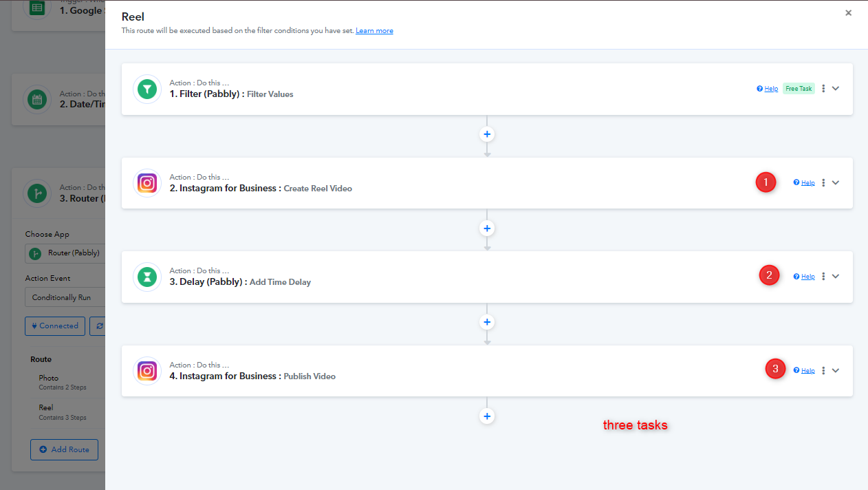This screenshot has width=868, height=490.
Task: Open the three-dot menu for Filter step
Action: [823, 89]
